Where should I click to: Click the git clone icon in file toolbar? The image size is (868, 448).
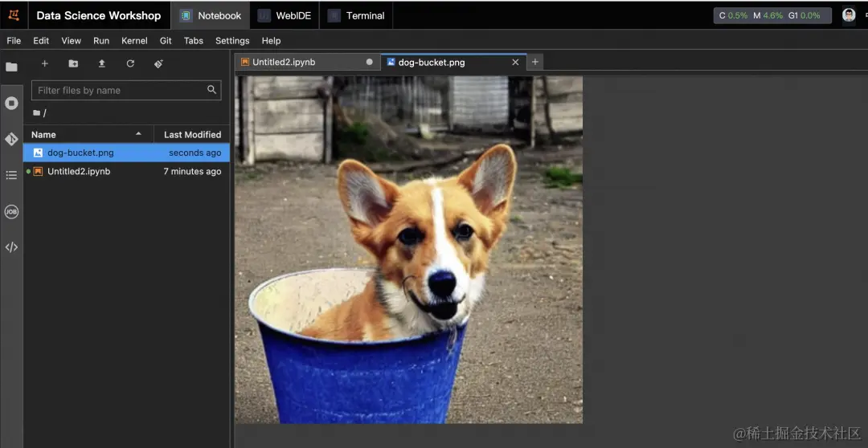[159, 63]
